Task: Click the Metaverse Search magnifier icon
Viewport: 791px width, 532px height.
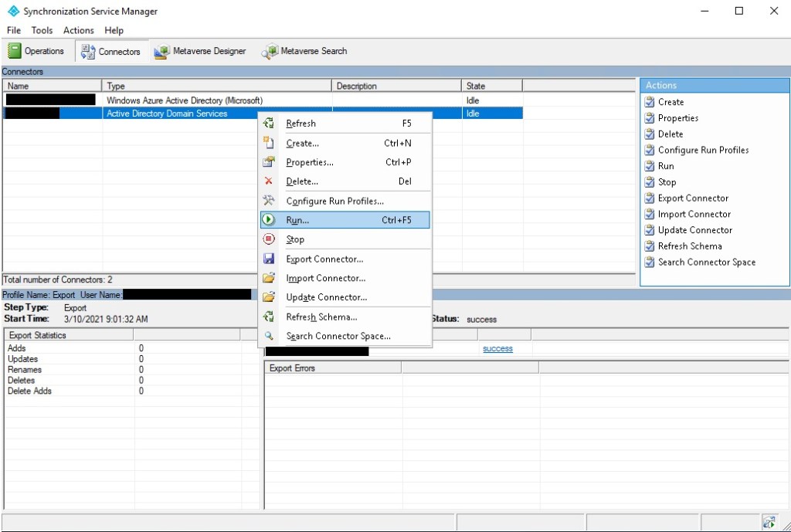Action: click(270, 52)
